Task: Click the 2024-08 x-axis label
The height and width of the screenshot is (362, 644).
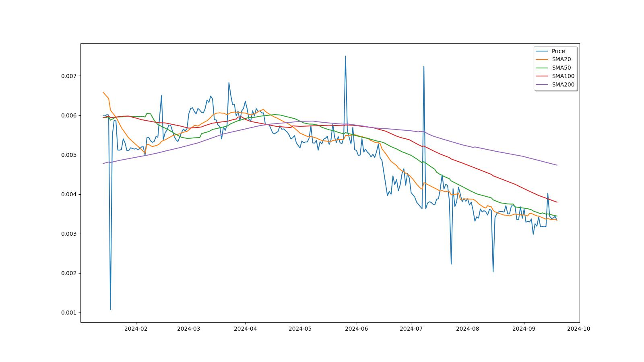Action: [x=467, y=329]
